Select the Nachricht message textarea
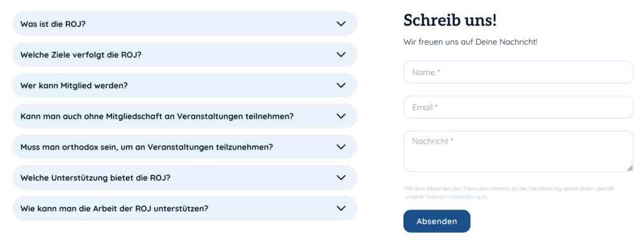This screenshot has height=241, width=644. (x=518, y=151)
